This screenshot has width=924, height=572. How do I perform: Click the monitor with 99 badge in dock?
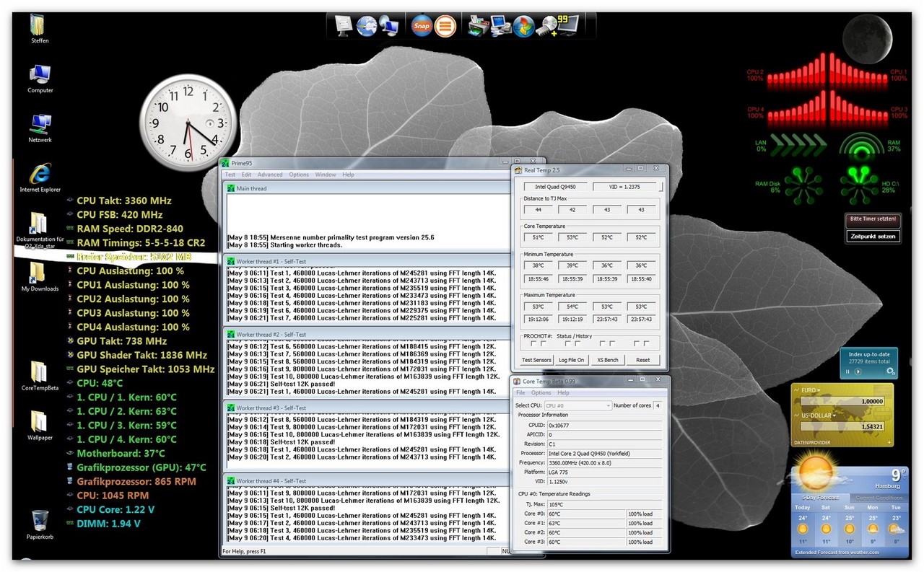(567, 25)
